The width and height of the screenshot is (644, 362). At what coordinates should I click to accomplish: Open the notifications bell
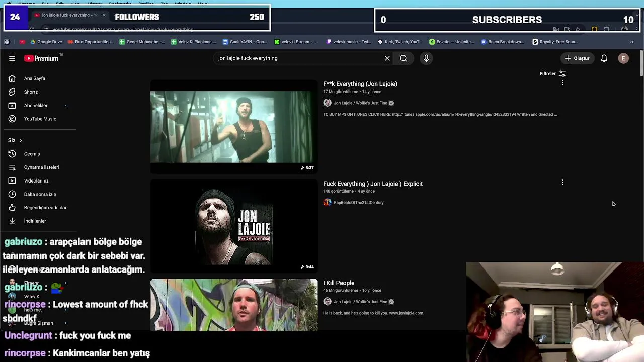tap(604, 58)
